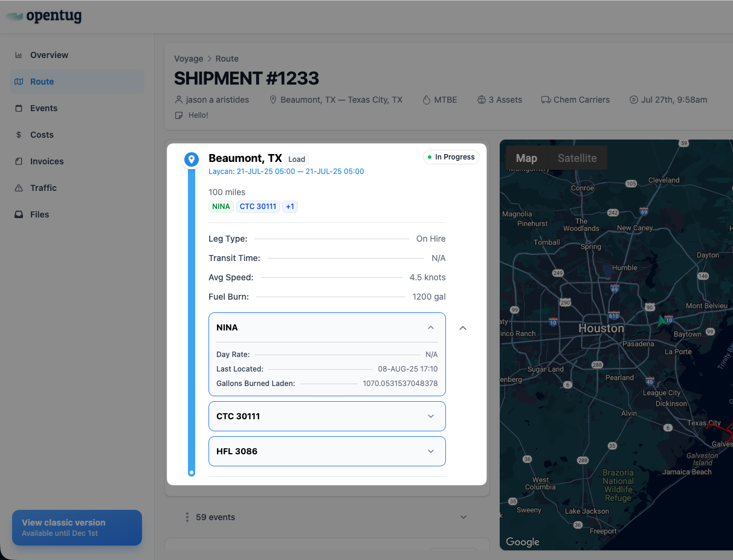Click the blue leg progress bar

click(x=192, y=321)
